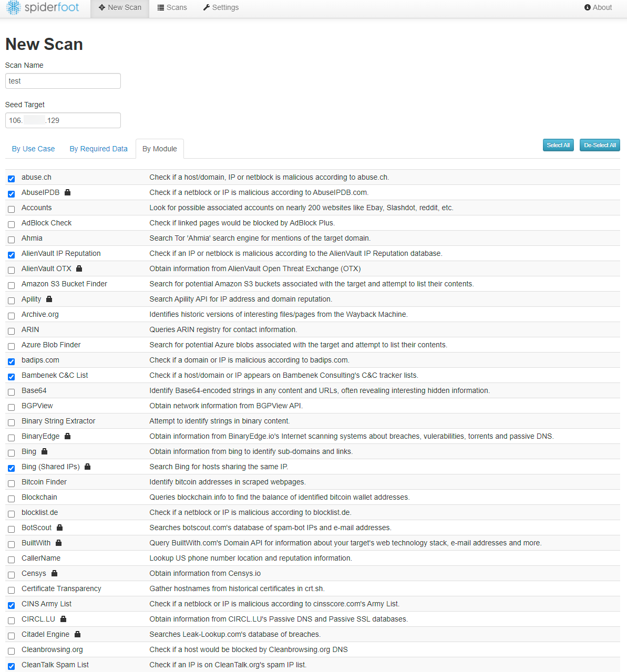Switch to the By Use Case tab
Screen dimensions: 627x672
click(33, 149)
